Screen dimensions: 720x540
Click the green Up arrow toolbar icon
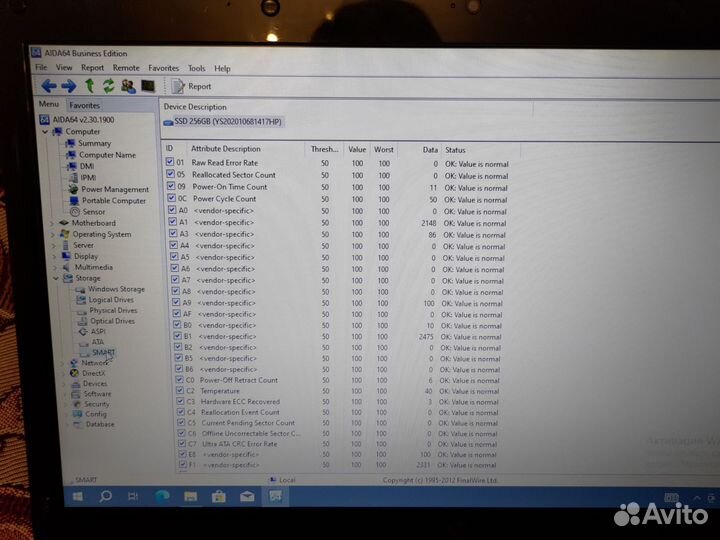pos(90,85)
